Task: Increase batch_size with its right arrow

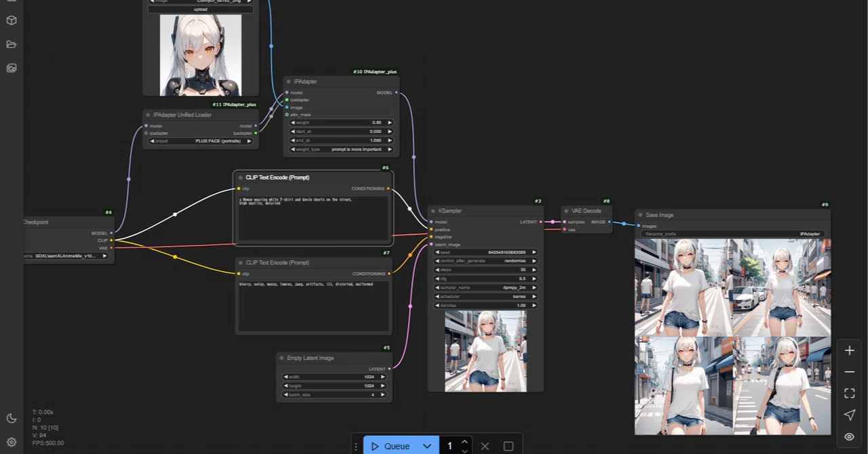Action: click(382, 394)
